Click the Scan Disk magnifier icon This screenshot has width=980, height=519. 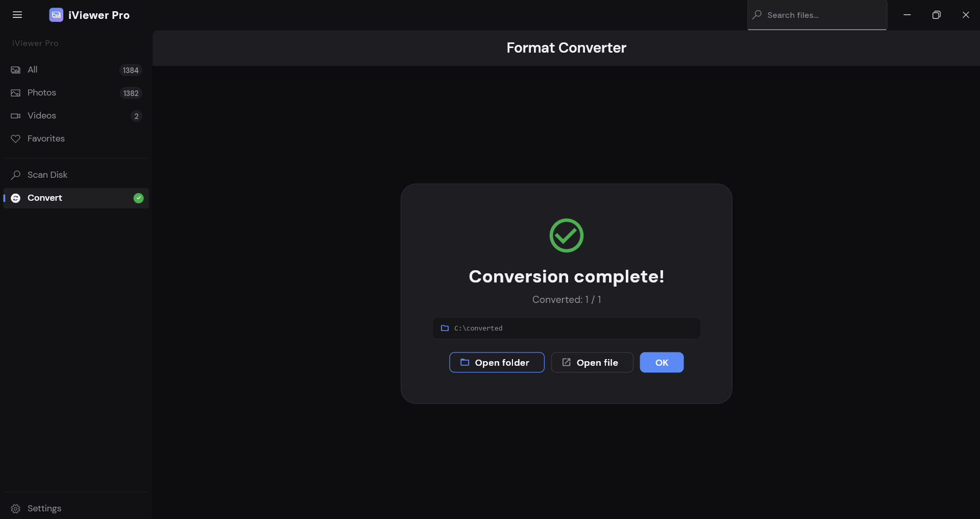16,175
